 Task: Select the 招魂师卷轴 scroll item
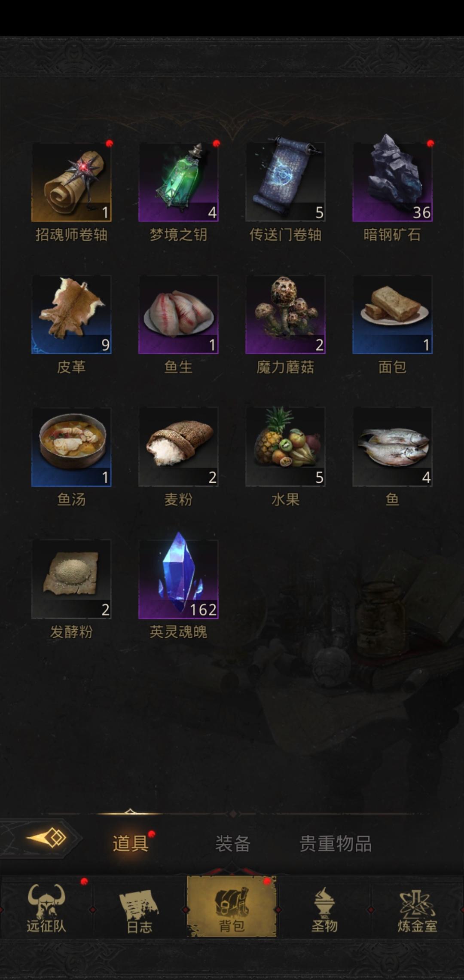[x=71, y=182]
